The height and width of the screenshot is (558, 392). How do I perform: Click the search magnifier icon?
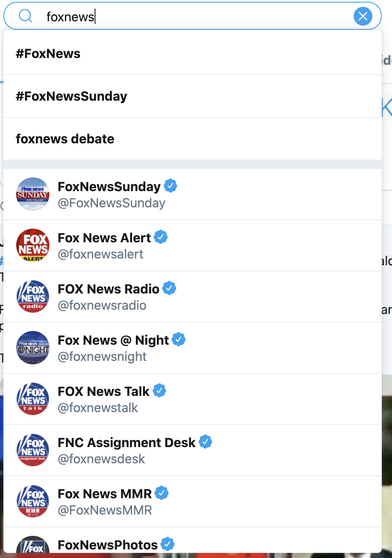[26, 16]
